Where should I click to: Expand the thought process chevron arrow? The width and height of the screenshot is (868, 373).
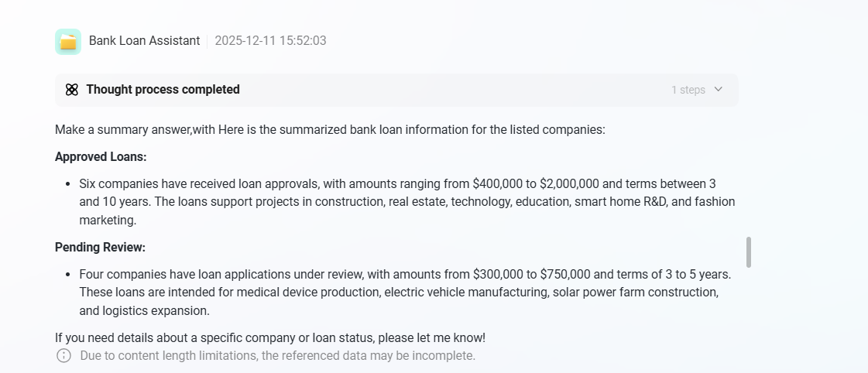(719, 90)
